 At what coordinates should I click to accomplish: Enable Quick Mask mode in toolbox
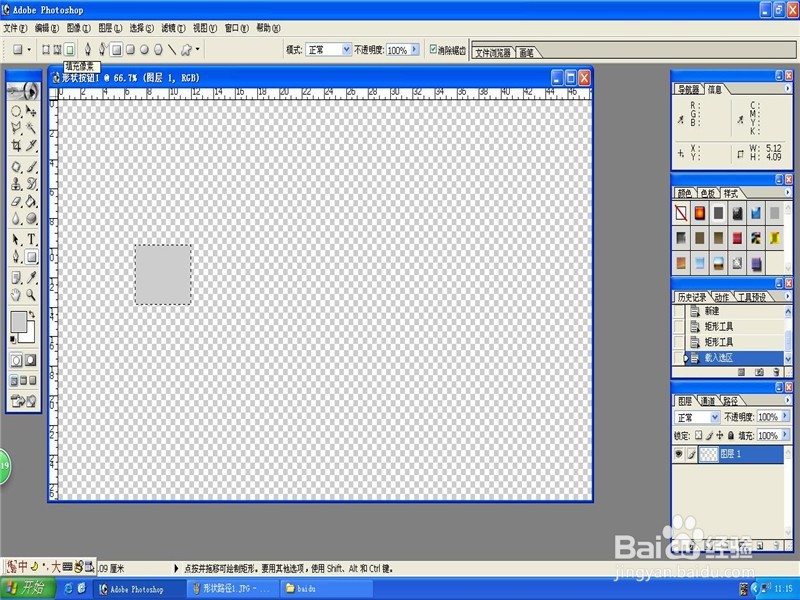click(x=31, y=360)
